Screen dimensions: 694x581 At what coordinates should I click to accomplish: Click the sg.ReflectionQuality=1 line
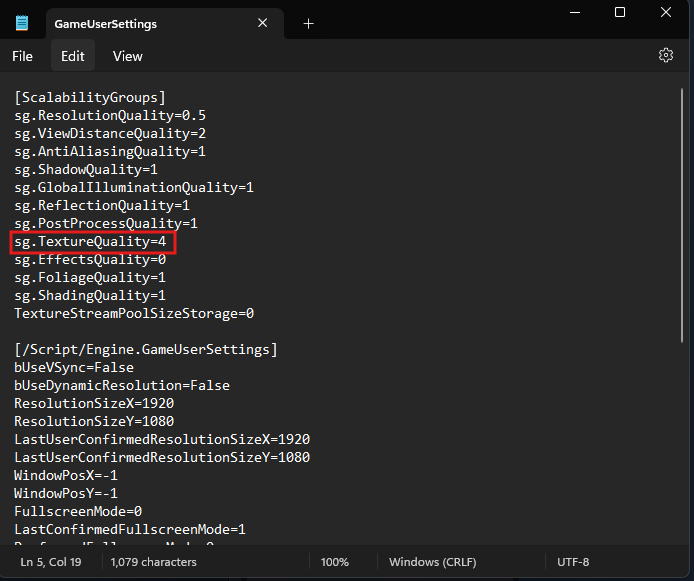coord(102,206)
